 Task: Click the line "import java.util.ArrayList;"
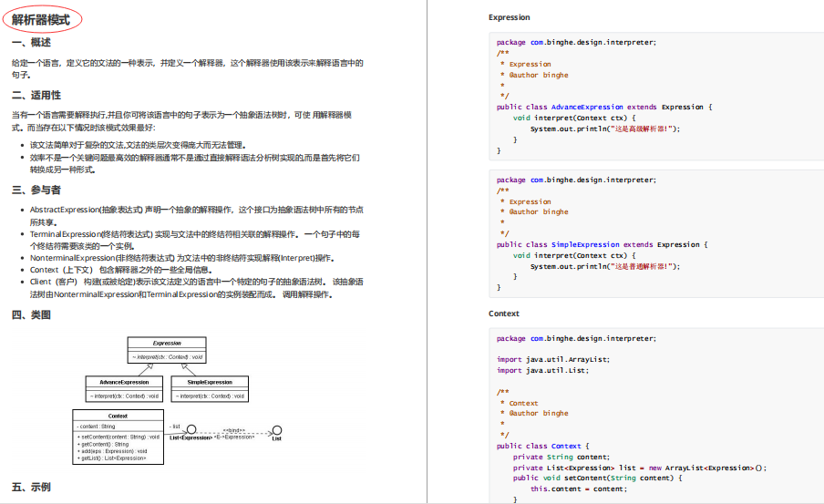click(553, 359)
